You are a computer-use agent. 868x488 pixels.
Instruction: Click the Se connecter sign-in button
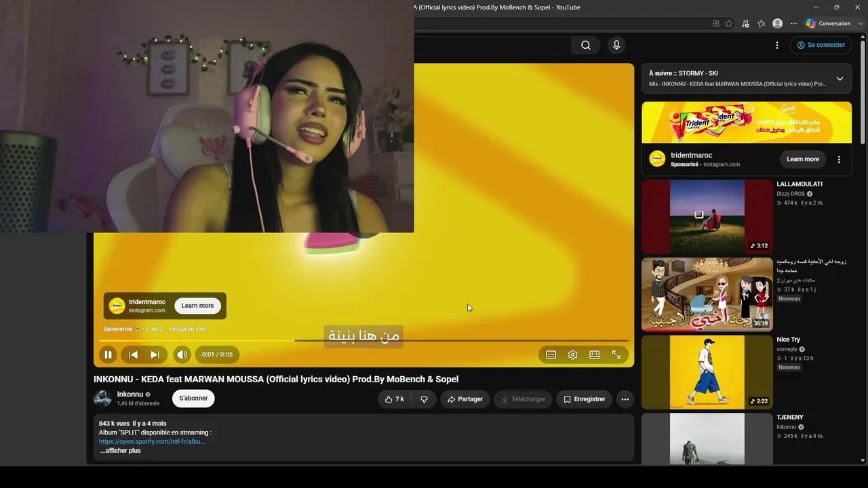tap(821, 45)
